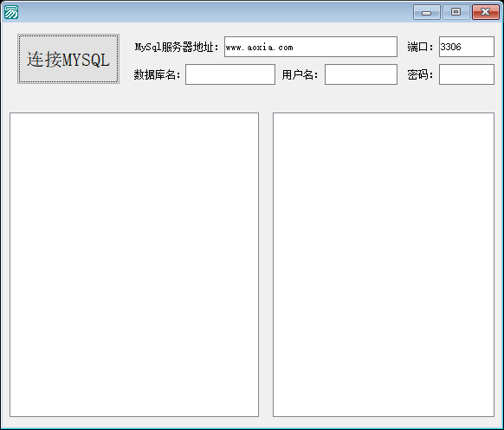Click into the 密码 field
The height and width of the screenshot is (430, 504).
tap(467, 74)
